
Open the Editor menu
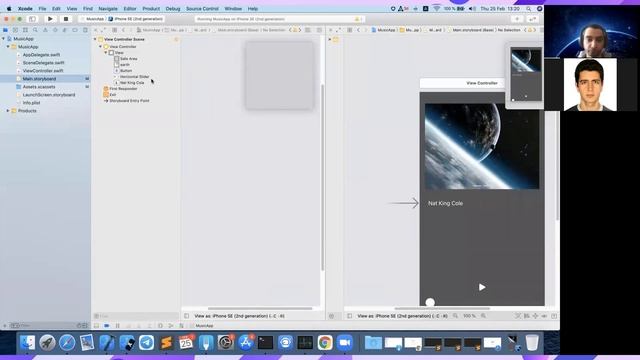[130, 8]
